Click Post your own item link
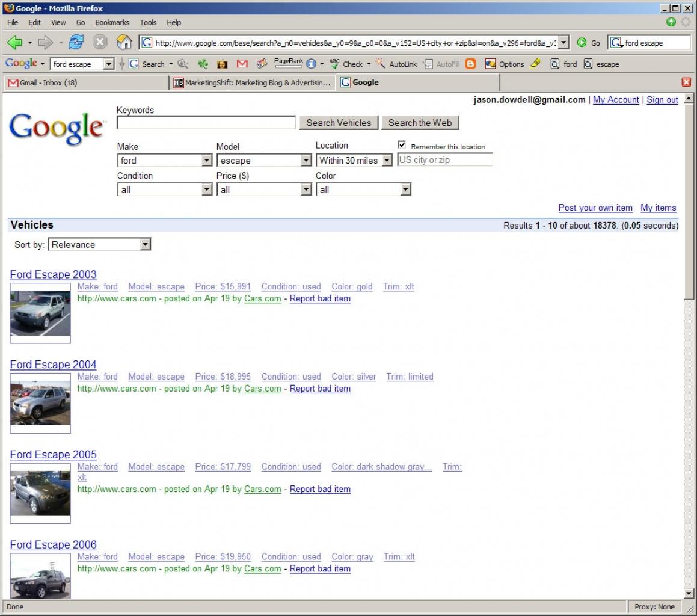 coord(595,208)
